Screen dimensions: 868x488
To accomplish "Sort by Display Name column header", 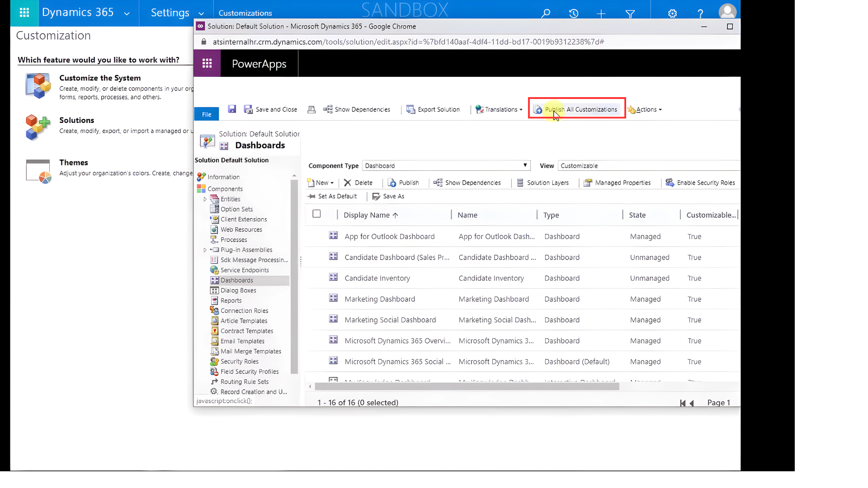I will [371, 215].
